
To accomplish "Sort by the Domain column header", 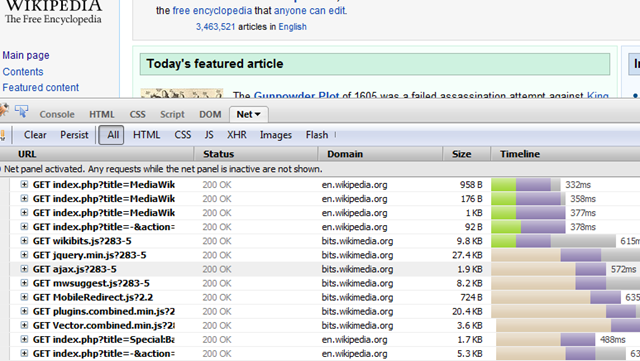I will [380, 154].
